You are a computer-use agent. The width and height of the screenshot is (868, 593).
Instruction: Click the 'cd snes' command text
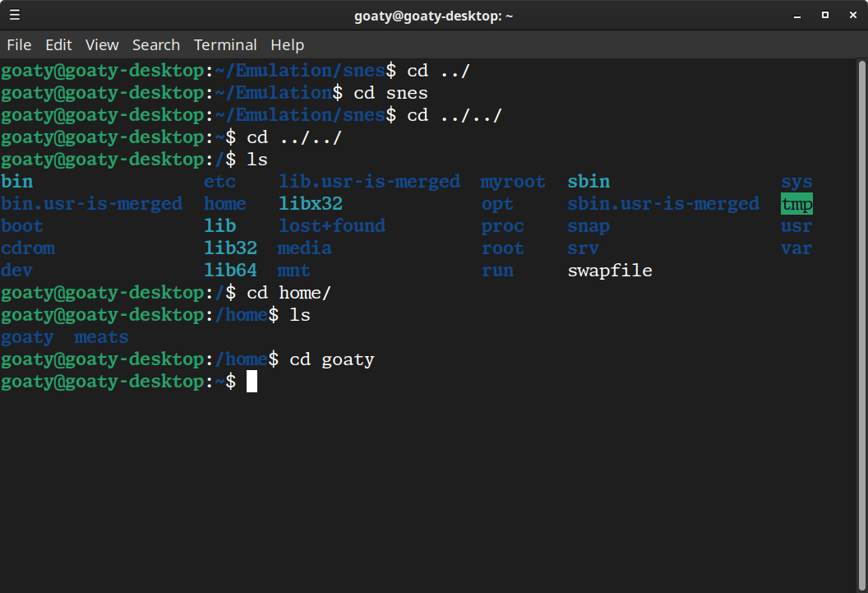point(390,93)
